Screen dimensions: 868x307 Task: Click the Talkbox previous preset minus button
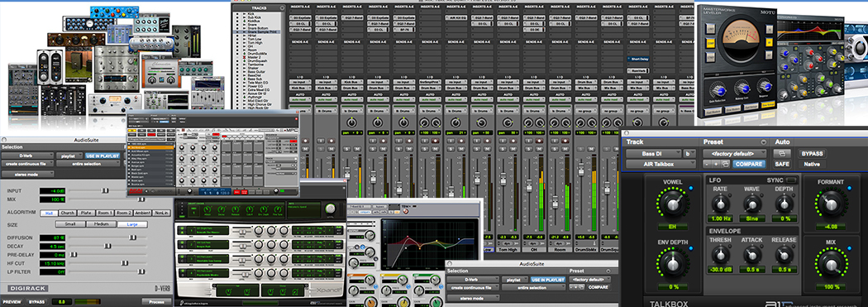click(707, 164)
